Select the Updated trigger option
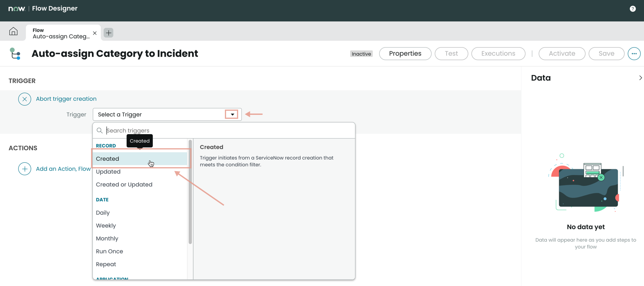The width and height of the screenshot is (644, 286). click(140, 172)
